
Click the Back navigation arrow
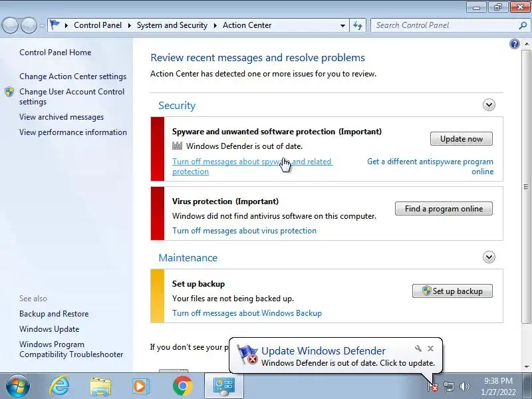tap(10, 25)
